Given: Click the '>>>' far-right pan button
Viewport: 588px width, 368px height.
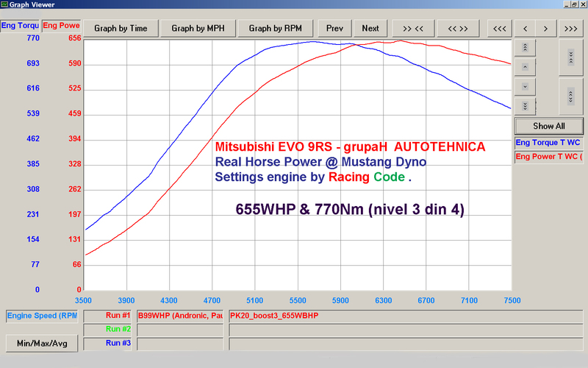Looking at the screenshot, I should click(x=571, y=29).
